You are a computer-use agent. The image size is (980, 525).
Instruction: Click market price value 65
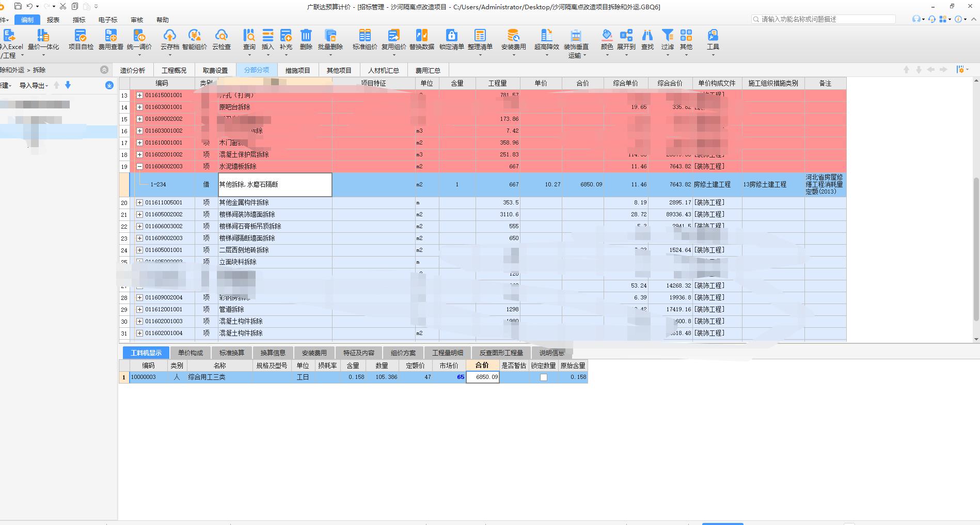pyautogui.click(x=461, y=377)
